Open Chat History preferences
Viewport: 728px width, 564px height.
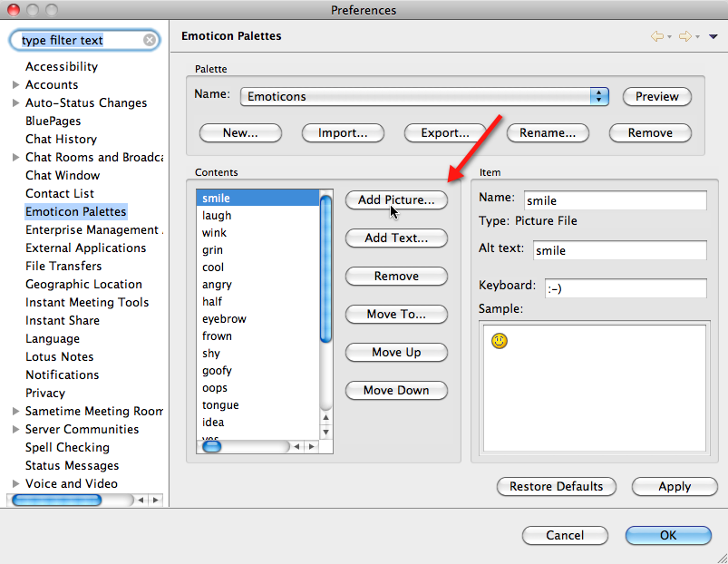(x=62, y=139)
